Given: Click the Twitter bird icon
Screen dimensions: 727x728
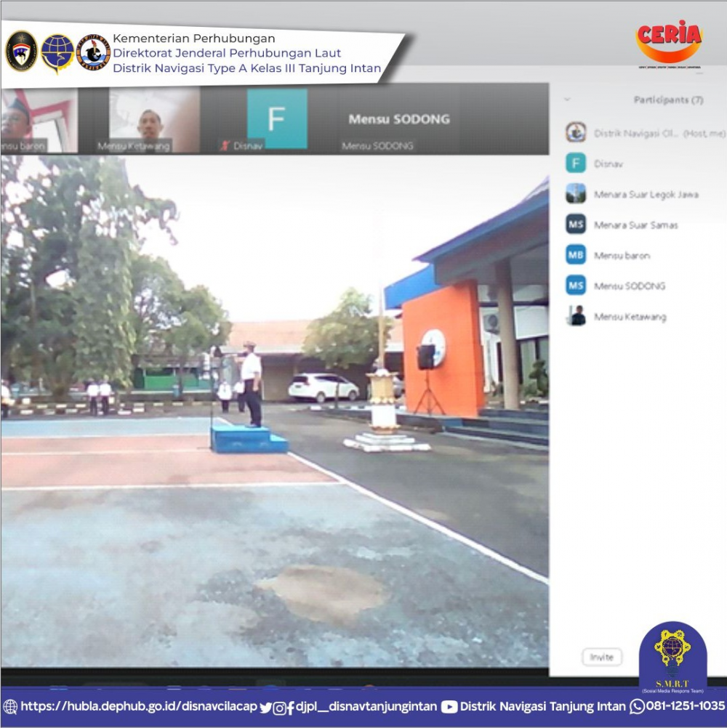Looking at the screenshot, I should (x=265, y=708).
